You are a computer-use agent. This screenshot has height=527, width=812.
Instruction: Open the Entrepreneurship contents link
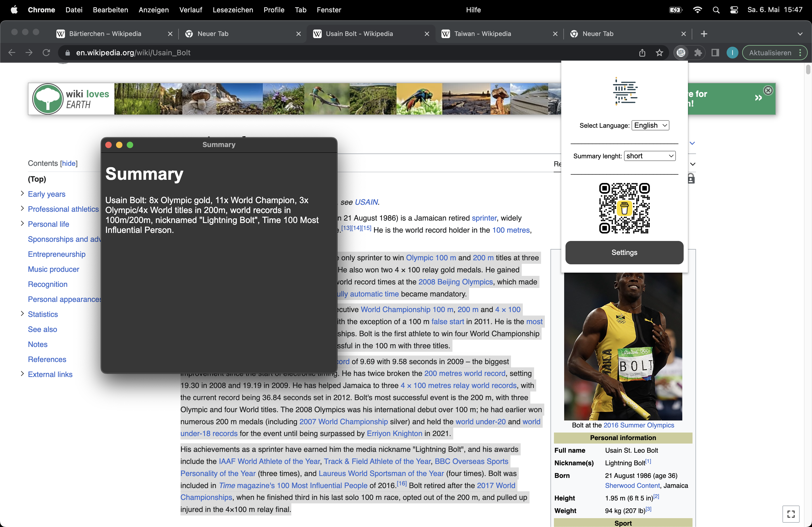(x=57, y=254)
